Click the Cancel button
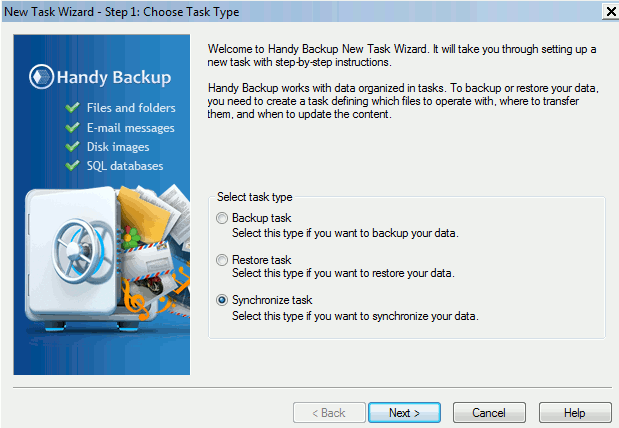Image resolution: width=619 pixels, height=428 pixels. tap(489, 413)
